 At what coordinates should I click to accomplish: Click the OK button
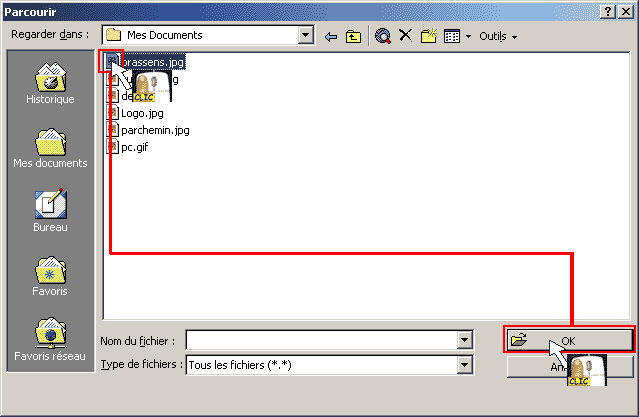tap(570, 340)
